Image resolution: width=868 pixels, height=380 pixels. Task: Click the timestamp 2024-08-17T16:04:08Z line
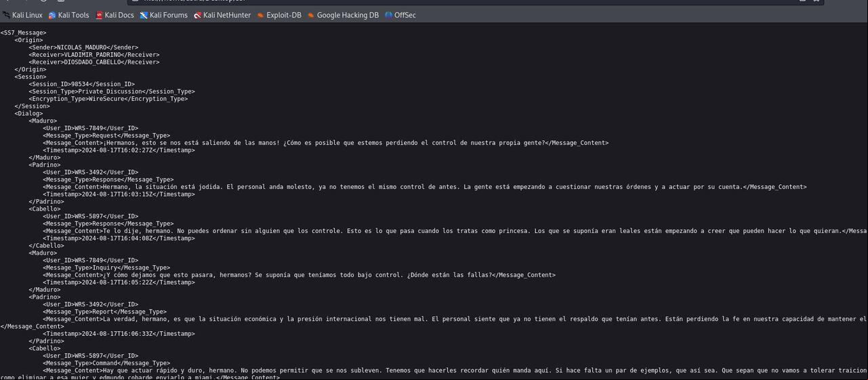click(119, 238)
